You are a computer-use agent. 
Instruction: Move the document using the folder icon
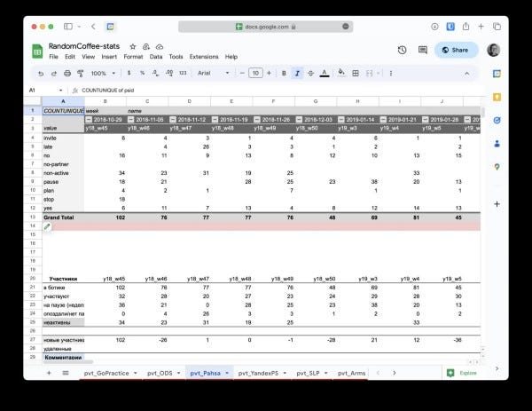[146, 46]
